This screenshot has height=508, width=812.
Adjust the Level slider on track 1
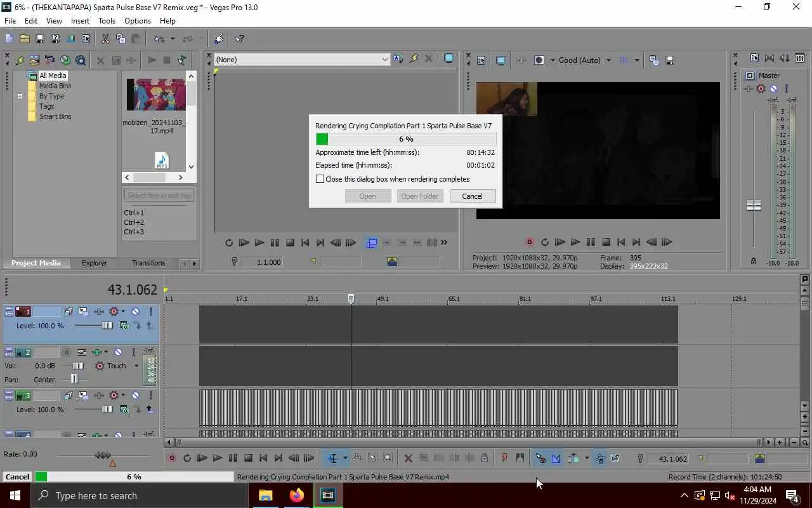(x=107, y=326)
